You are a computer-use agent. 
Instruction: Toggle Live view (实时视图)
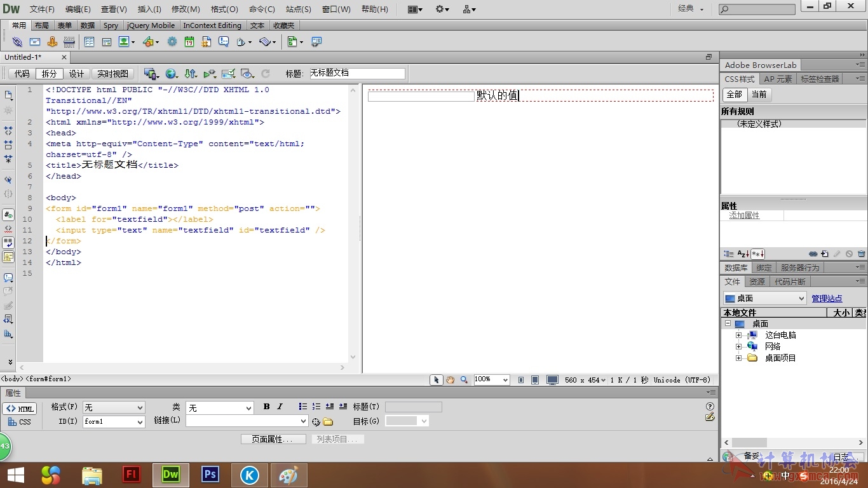(112, 74)
